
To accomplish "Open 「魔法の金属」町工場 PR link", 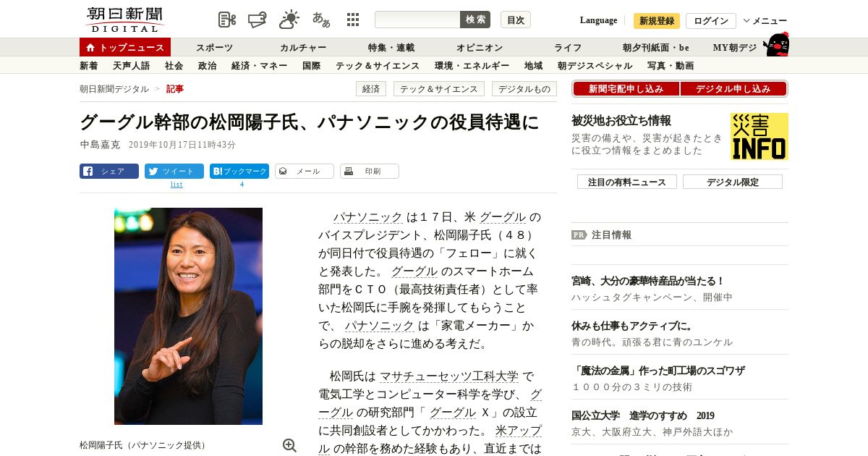I will 658,371.
